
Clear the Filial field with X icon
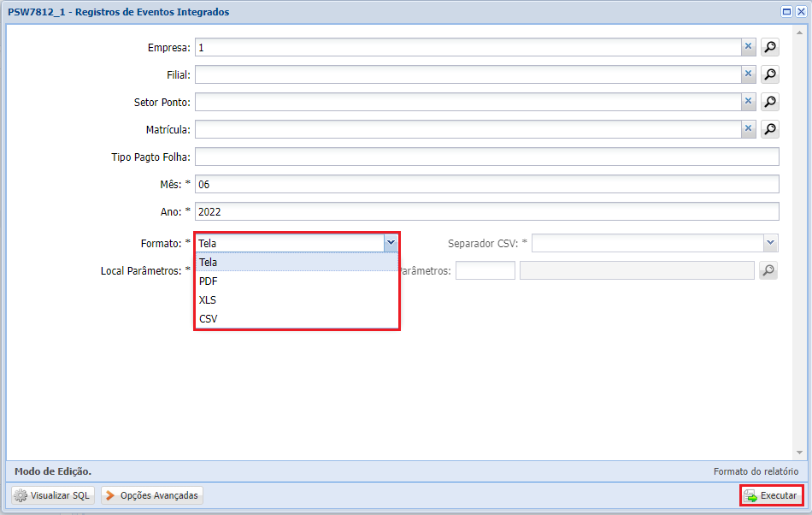pyautogui.click(x=748, y=75)
